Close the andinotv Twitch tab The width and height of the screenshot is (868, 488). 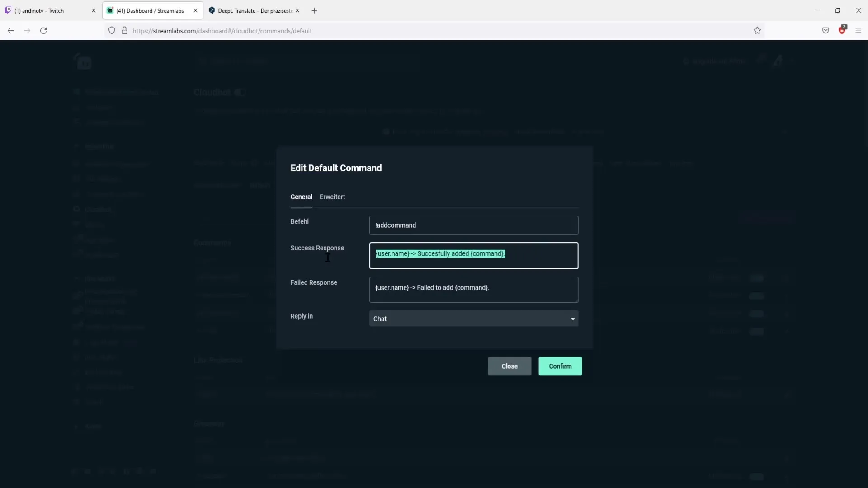click(x=94, y=10)
